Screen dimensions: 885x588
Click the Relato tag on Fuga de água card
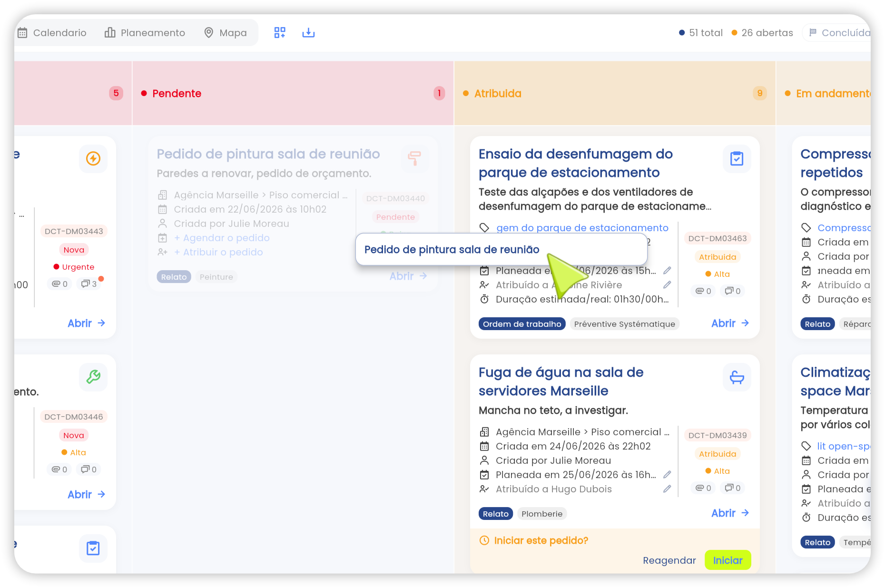click(496, 514)
